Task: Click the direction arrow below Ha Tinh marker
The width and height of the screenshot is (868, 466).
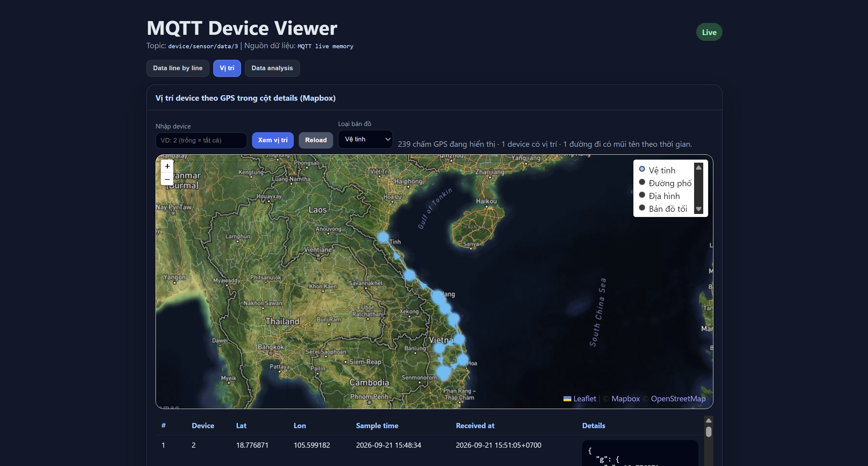Action: click(397, 256)
